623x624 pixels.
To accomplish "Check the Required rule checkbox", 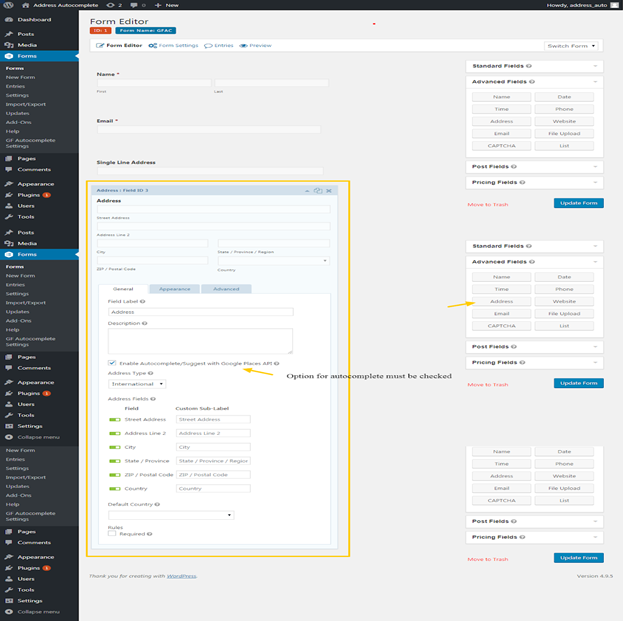I will (112, 534).
